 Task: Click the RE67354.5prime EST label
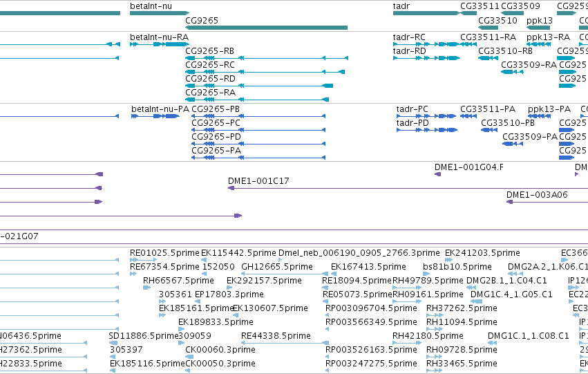click(164, 267)
